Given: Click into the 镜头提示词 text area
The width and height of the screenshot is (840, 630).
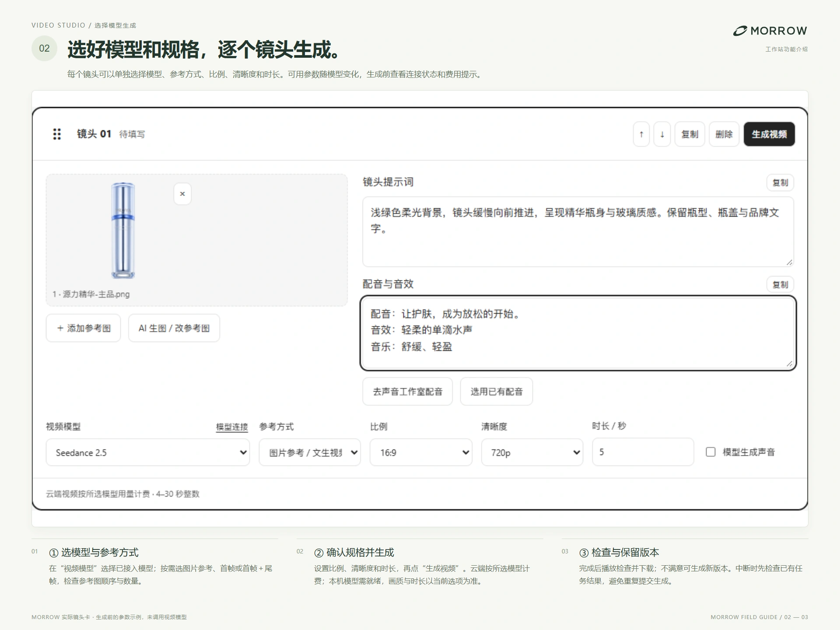Looking at the screenshot, I should coord(578,232).
